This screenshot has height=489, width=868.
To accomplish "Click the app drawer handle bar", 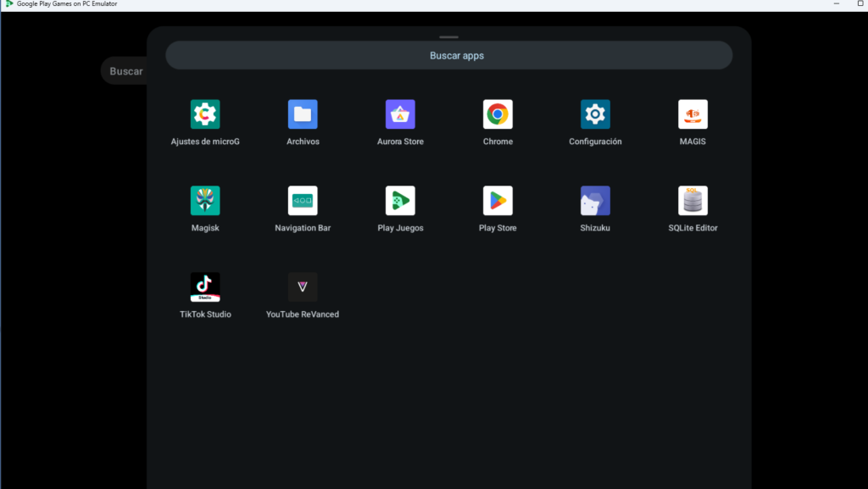I will tap(449, 37).
